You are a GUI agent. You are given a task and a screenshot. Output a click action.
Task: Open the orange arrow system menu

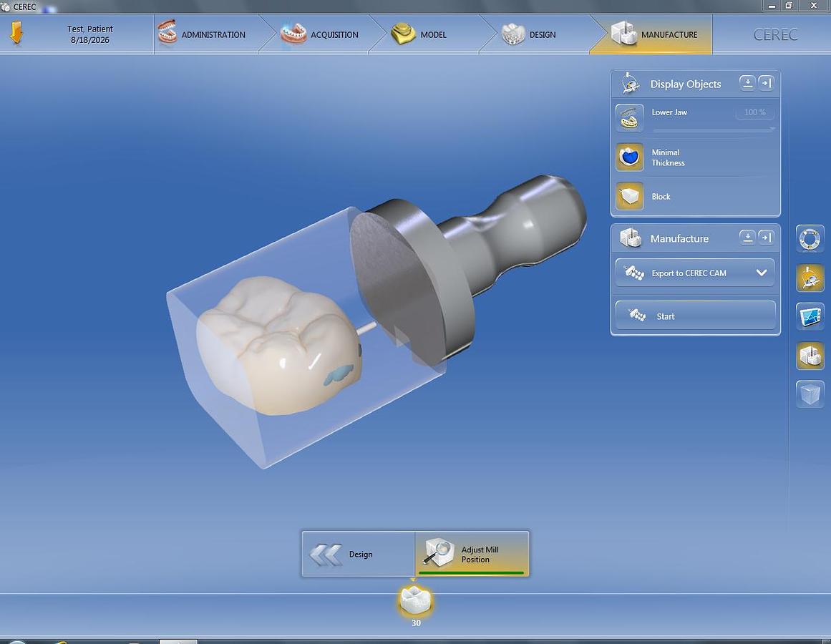[x=16, y=33]
